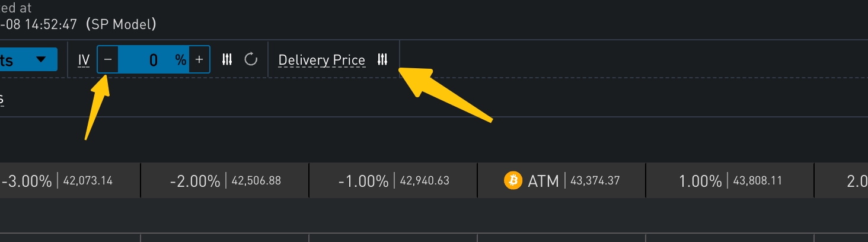Click the underlined Delivery Price label
868x242 pixels.
tap(321, 60)
